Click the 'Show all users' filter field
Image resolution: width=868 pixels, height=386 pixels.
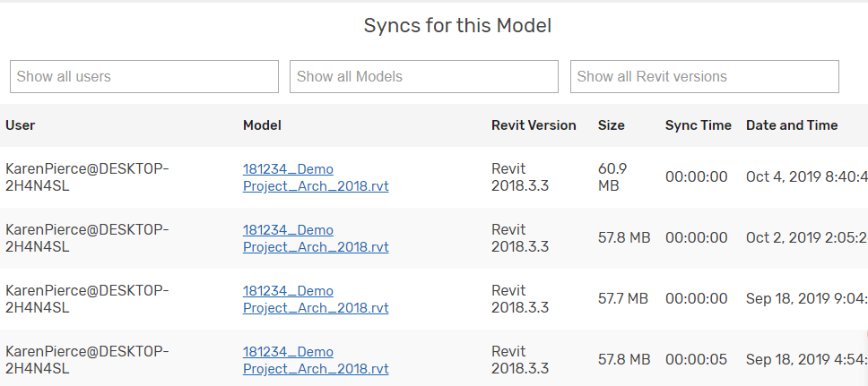click(x=144, y=77)
